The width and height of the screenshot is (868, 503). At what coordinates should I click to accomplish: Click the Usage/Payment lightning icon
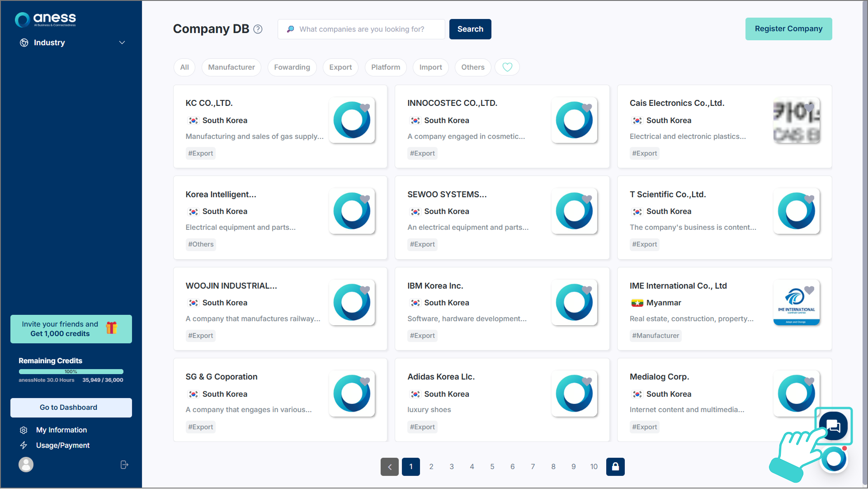pyautogui.click(x=24, y=446)
